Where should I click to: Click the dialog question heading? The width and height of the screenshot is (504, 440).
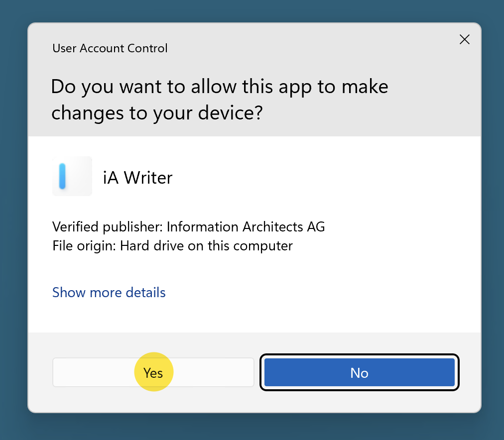coord(219,100)
